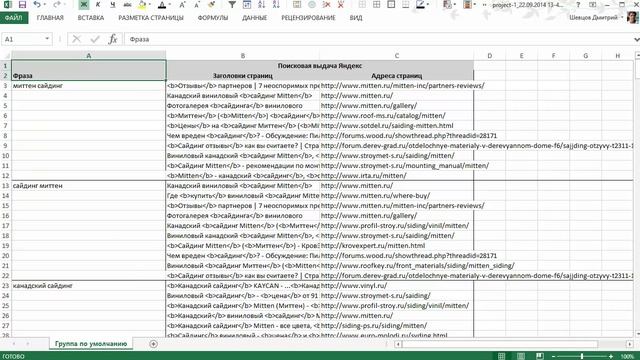
Task: Open the paste options dropdown
Action: 454,4
